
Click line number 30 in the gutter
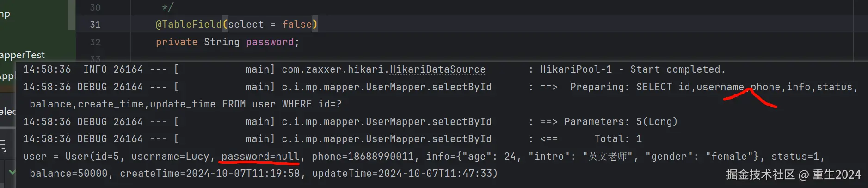point(95,7)
